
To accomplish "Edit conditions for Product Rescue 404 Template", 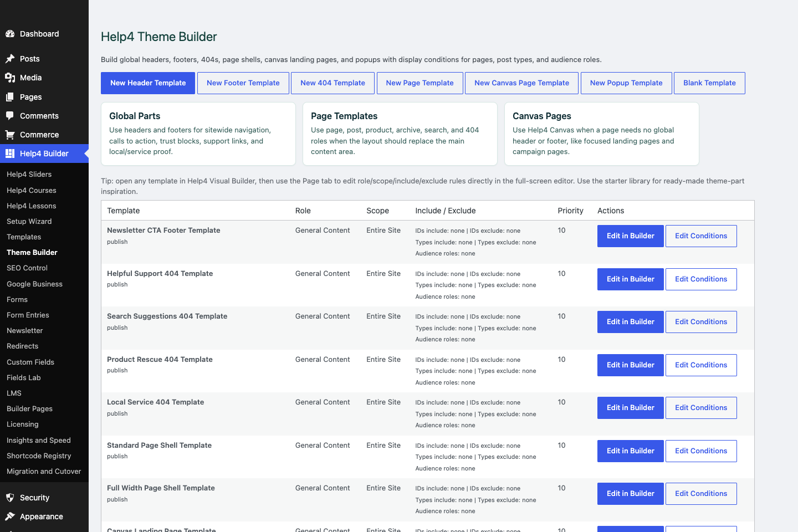I will [x=701, y=365].
